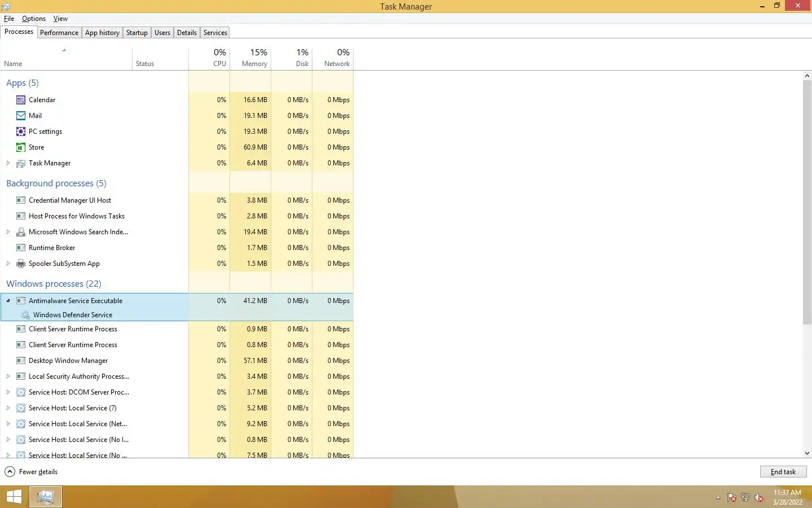This screenshot has height=508, width=812.
Task: Click the Action Center flag tray icon
Action: (731, 497)
